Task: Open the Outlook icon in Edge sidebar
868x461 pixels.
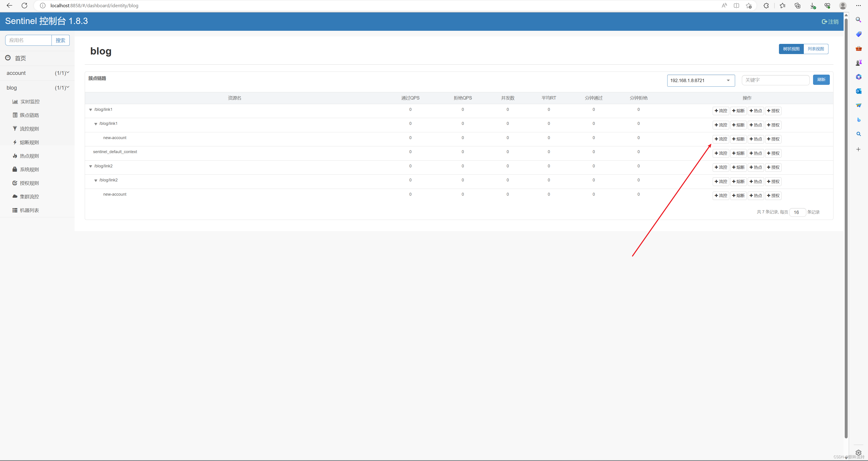Action: [x=858, y=91]
